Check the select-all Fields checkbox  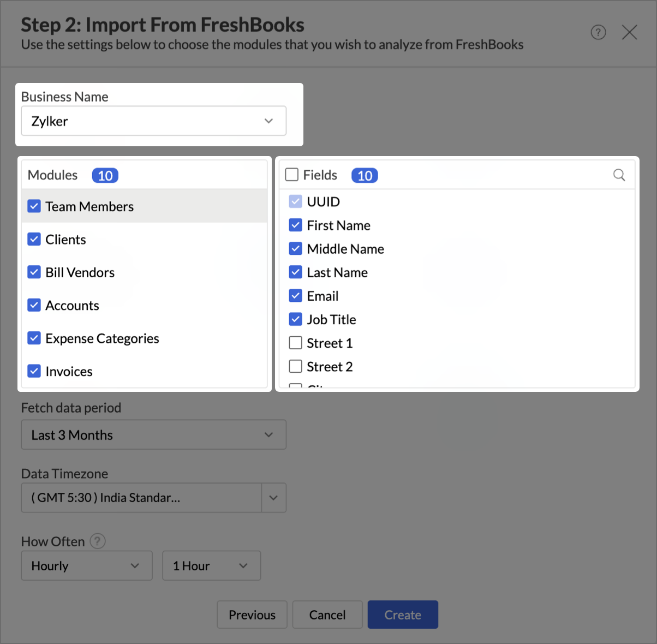(x=292, y=175)
